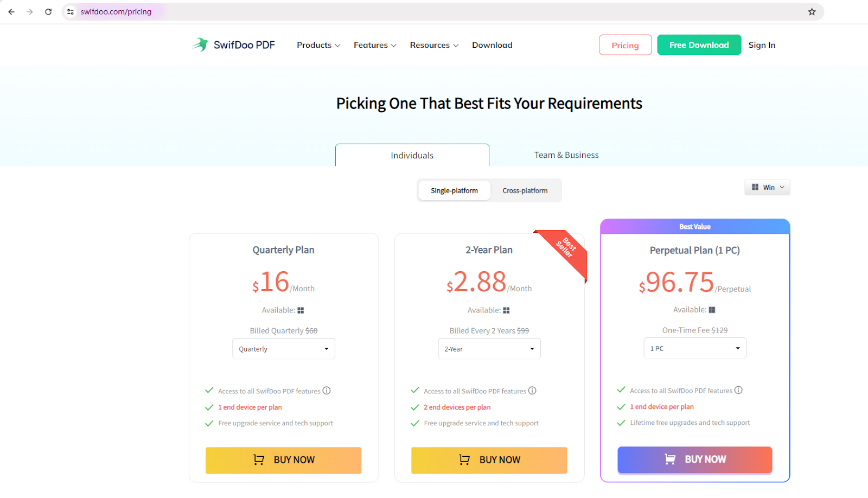Screen dimensions: 868x498
Task: Bookmark this page with the star icon
Action: coord(812,12)
